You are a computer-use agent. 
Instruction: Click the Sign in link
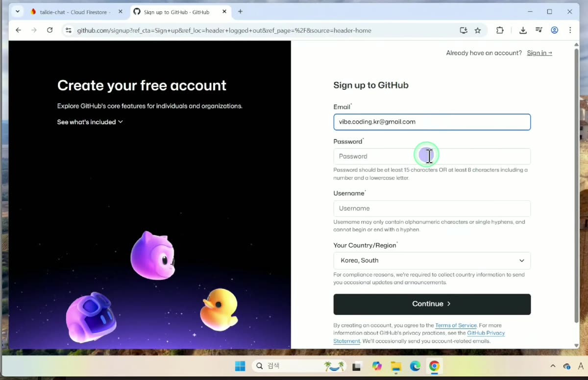[539, 53]
